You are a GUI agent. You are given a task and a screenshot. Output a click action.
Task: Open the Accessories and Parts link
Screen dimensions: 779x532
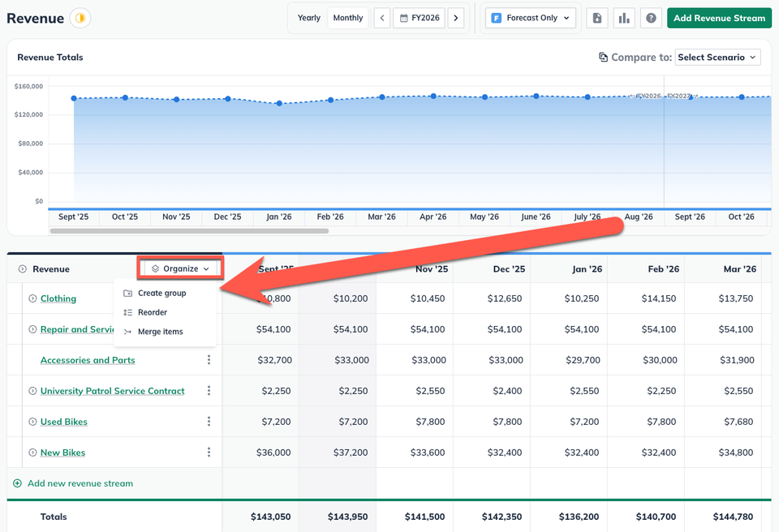88,360
